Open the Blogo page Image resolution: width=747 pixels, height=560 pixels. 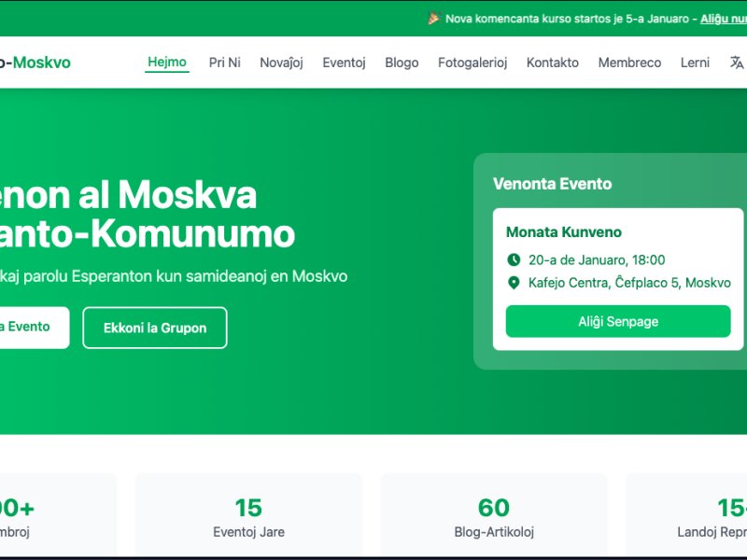coord(402,63)
